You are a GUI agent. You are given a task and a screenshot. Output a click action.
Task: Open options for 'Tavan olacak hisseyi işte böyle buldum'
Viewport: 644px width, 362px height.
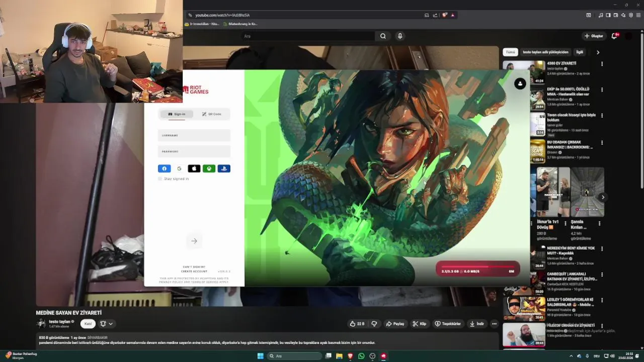pos(602,116)
